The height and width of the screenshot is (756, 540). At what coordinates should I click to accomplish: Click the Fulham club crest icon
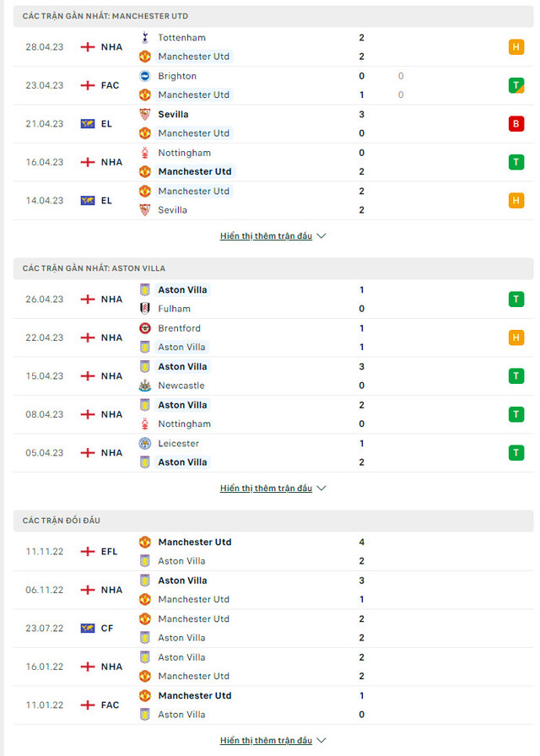[x=144, y=309]
